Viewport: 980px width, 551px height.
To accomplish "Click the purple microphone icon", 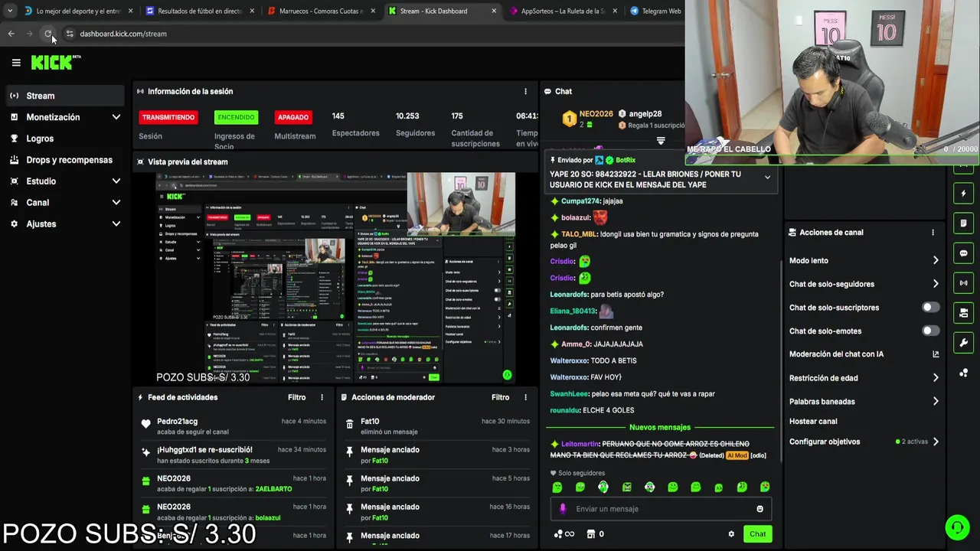I will (x=563, y=509).
